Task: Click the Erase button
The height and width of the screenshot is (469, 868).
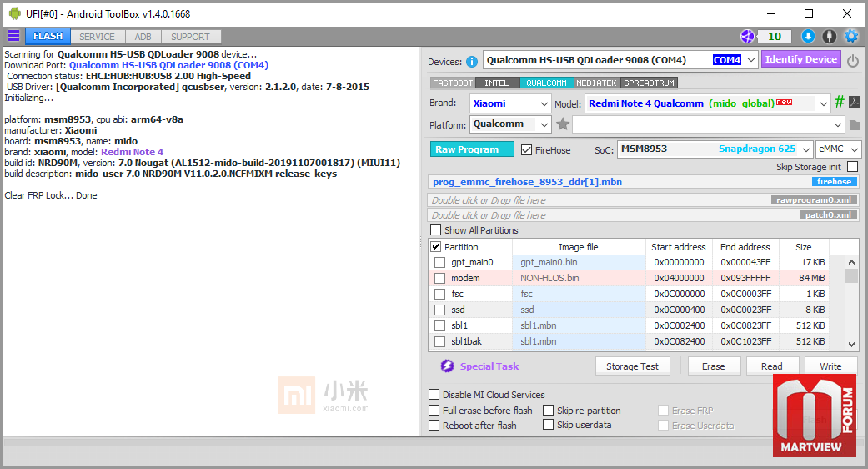Action: (x=713, y=366)
